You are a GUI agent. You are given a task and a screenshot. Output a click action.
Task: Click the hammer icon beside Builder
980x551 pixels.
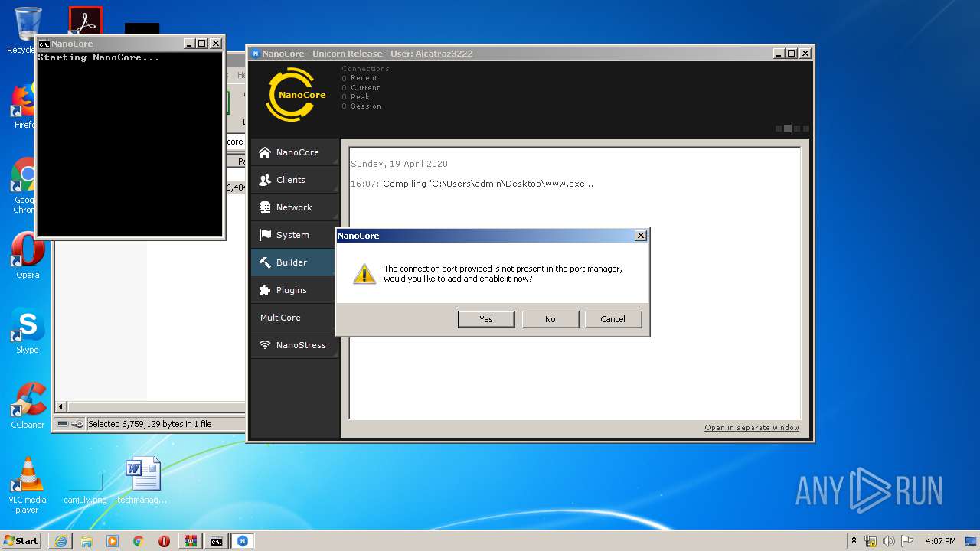click(x=265, y=262)
